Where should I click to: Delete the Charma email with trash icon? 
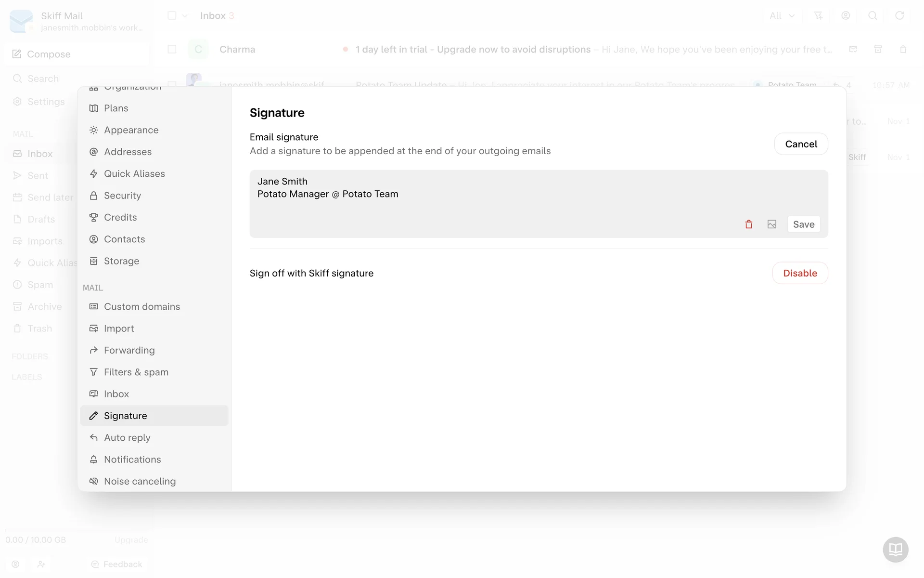click(903, 49)
